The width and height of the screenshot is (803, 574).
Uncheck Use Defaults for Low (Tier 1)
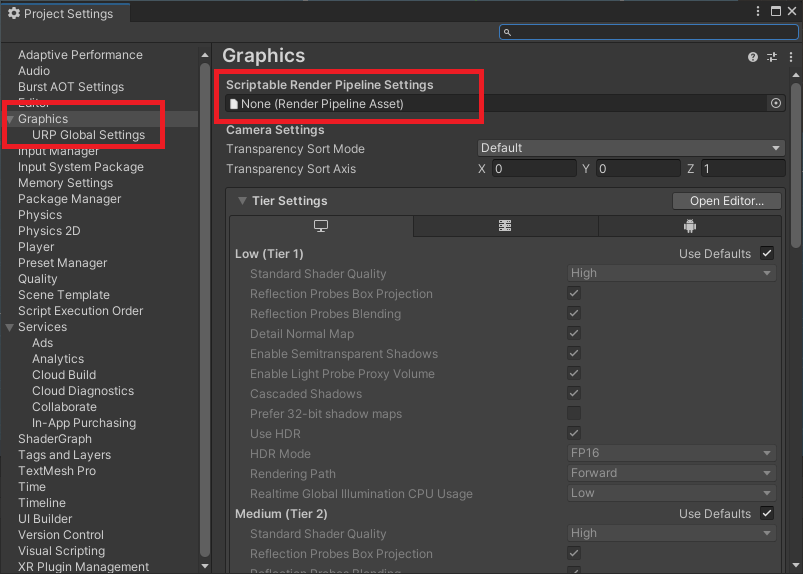767,253
